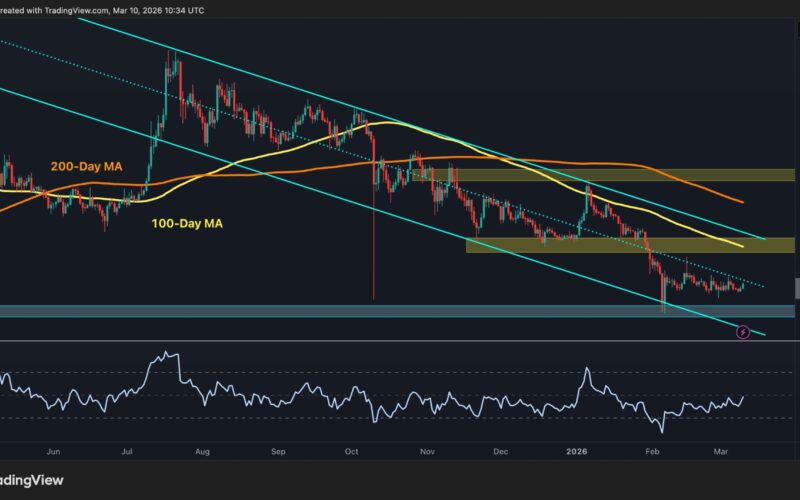Select the lower yellow resistance zone rectangle
Viewport: 800px width, 500px height.
pyautogui.click(x=630, y=245)
